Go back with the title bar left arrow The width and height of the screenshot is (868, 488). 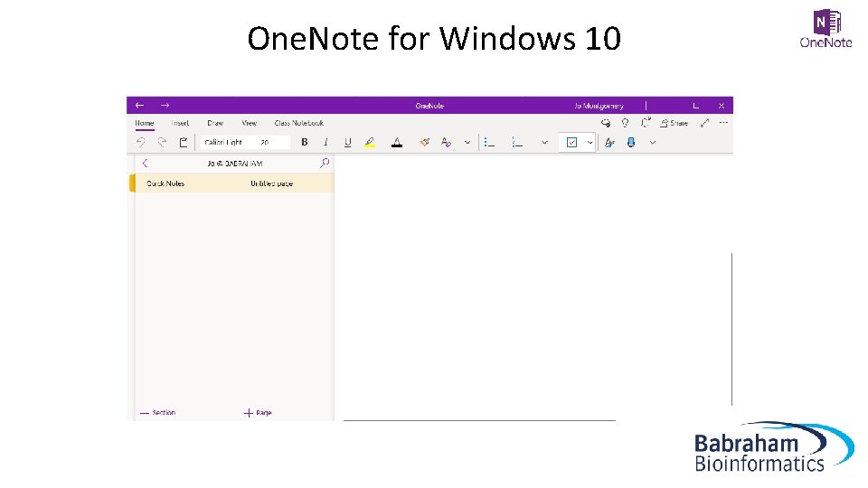tap(139, 105)
